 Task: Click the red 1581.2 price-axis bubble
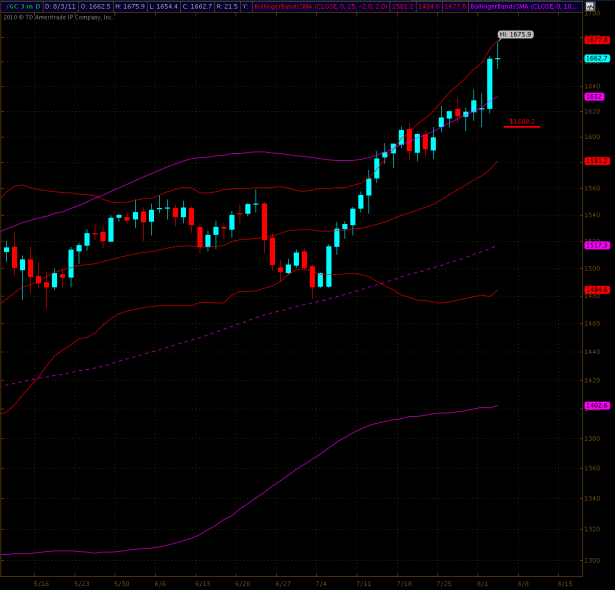coord(597,161)
